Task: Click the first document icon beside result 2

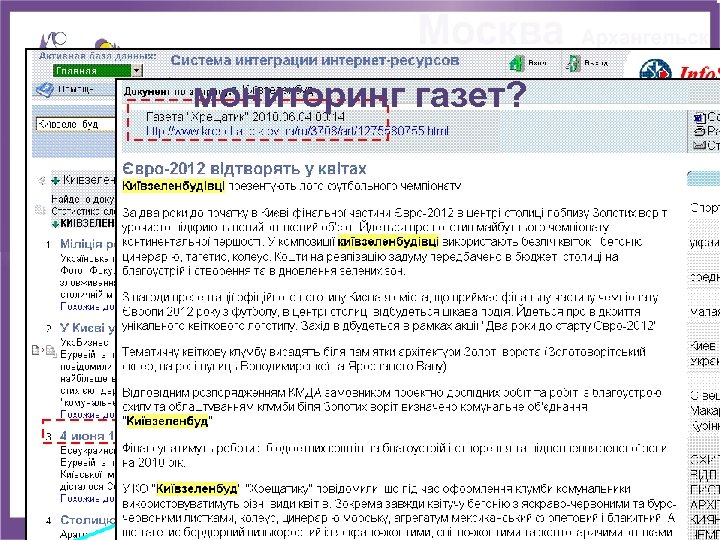Action: click(36, 351)
